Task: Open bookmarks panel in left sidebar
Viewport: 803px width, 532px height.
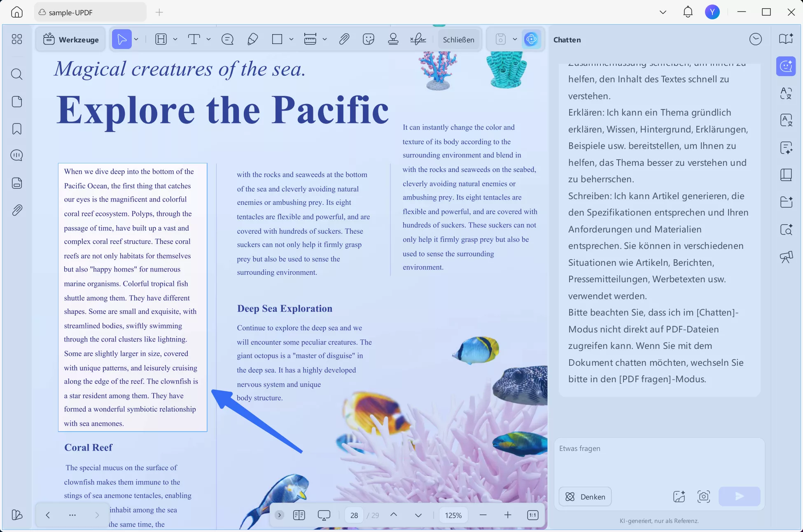Action: pos(17,129)
